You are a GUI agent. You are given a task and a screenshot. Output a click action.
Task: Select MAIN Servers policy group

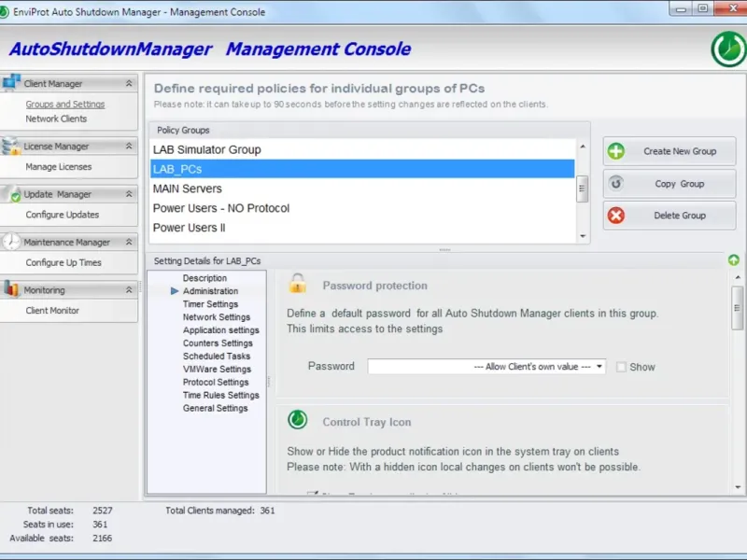point(362,189)
